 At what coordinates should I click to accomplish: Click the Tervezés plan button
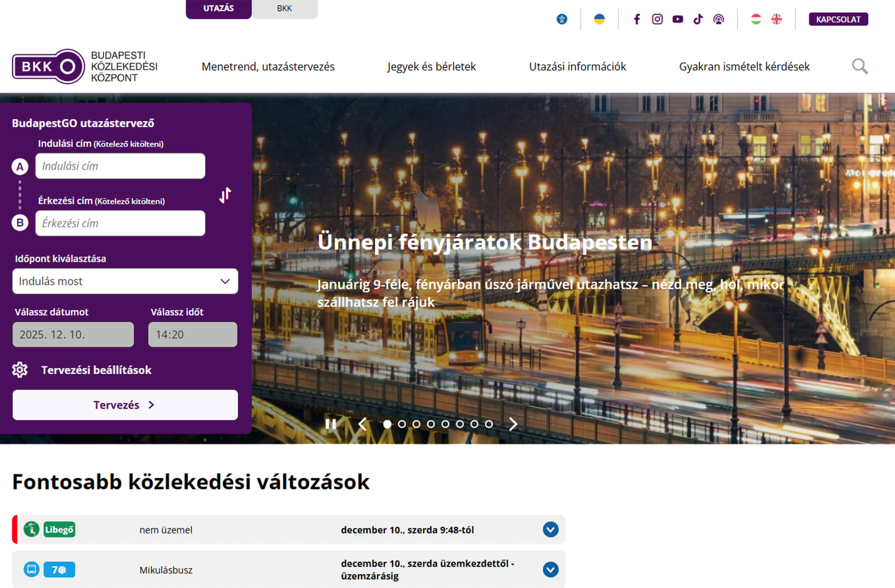point(125,405)
